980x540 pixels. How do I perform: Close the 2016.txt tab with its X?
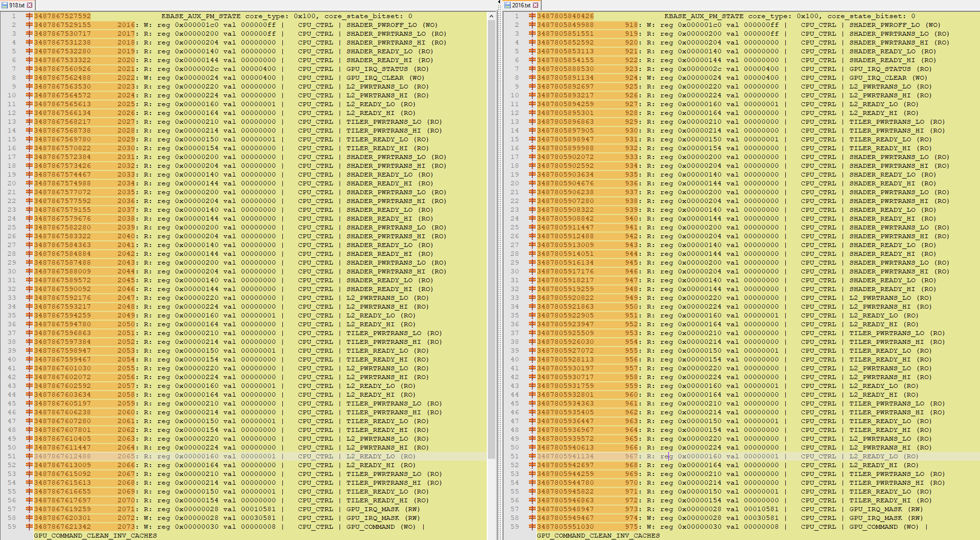tap(536, 5)
